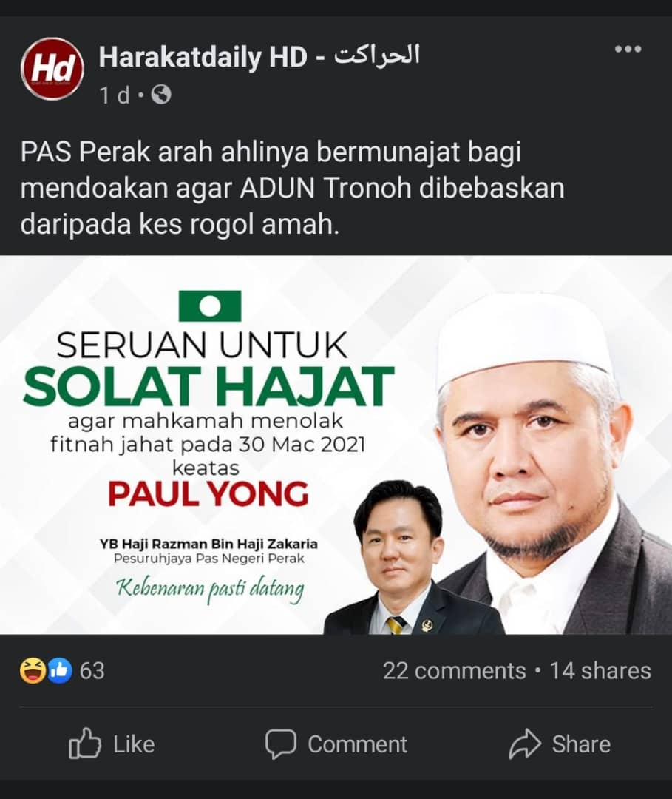Click the globe public-audience icon
Viewport: 672px width, 799px height.
click(x=161, y=95)
